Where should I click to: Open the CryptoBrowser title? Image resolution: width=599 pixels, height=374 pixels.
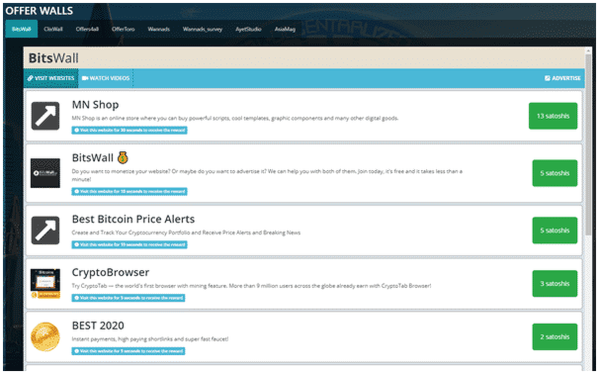(110, 272)
